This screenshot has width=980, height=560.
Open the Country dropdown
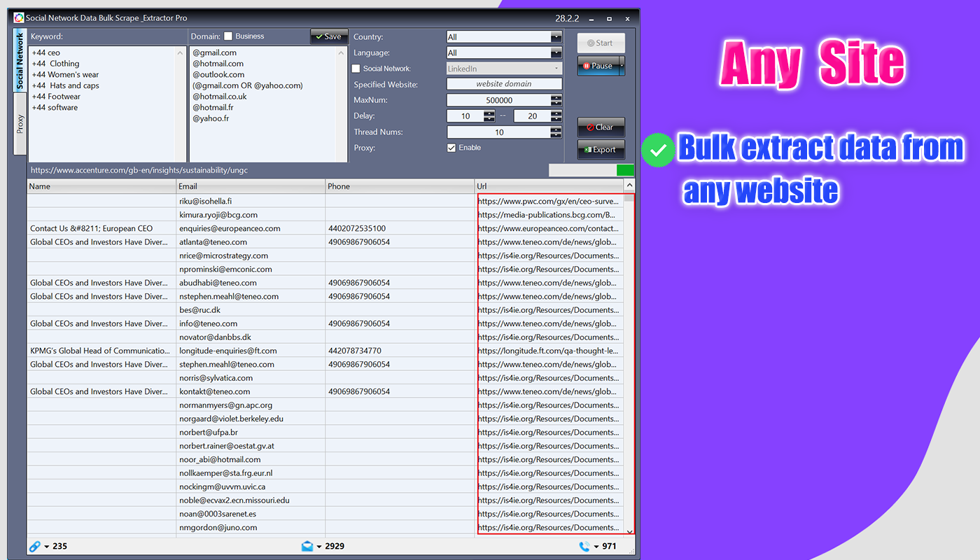click(556, 37)
